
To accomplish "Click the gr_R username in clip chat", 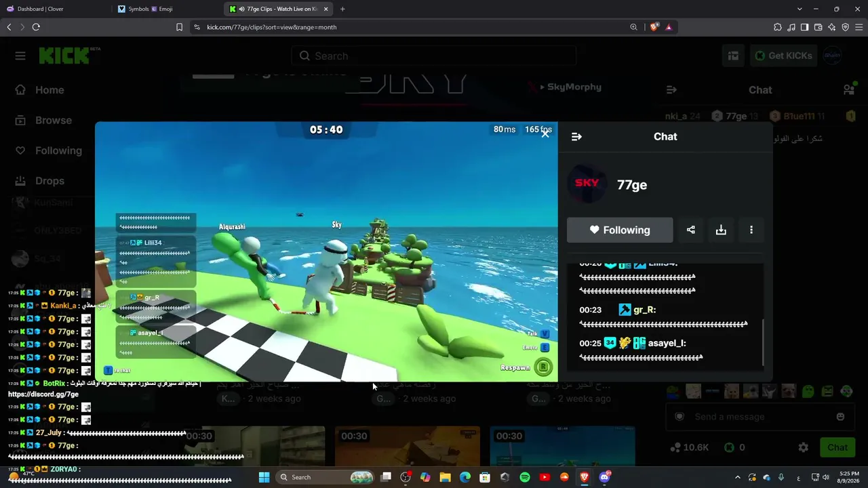I will [x=644, y=310].
